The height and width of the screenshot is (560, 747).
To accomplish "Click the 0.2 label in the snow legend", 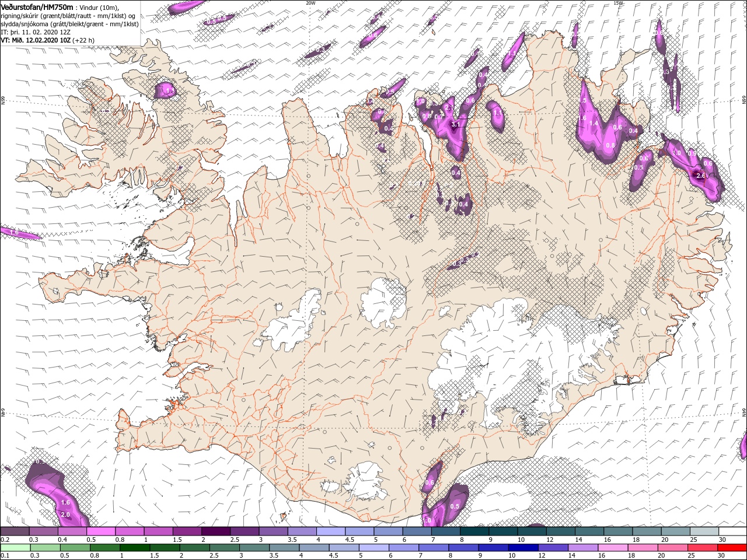I will pos(4,540).
